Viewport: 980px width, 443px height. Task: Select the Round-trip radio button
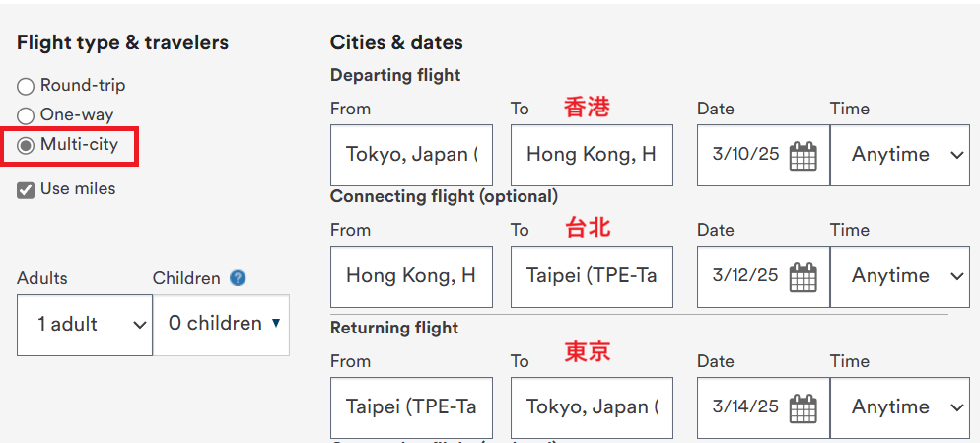point(26,86)
